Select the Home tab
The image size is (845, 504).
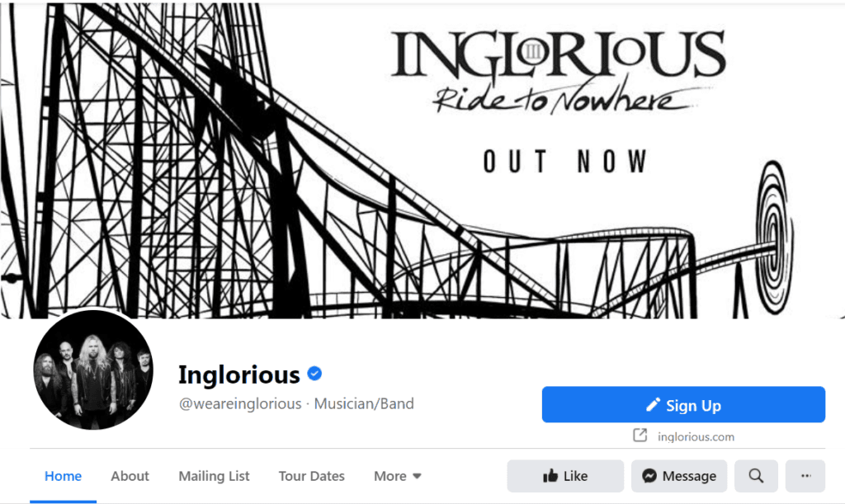coord(63,476)
